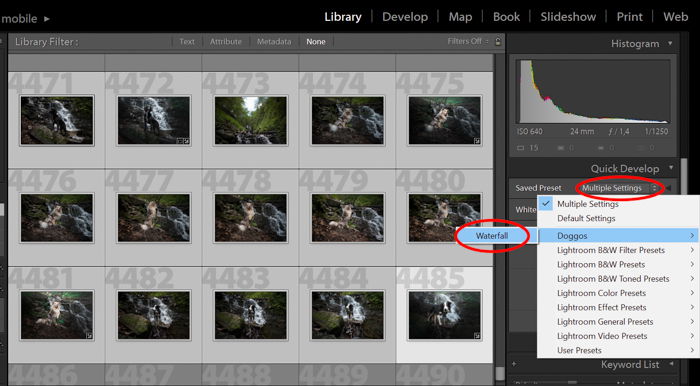Click the plus icon beside Keyword List
This screenshot has width=700, height=386.
pos(514,365)
